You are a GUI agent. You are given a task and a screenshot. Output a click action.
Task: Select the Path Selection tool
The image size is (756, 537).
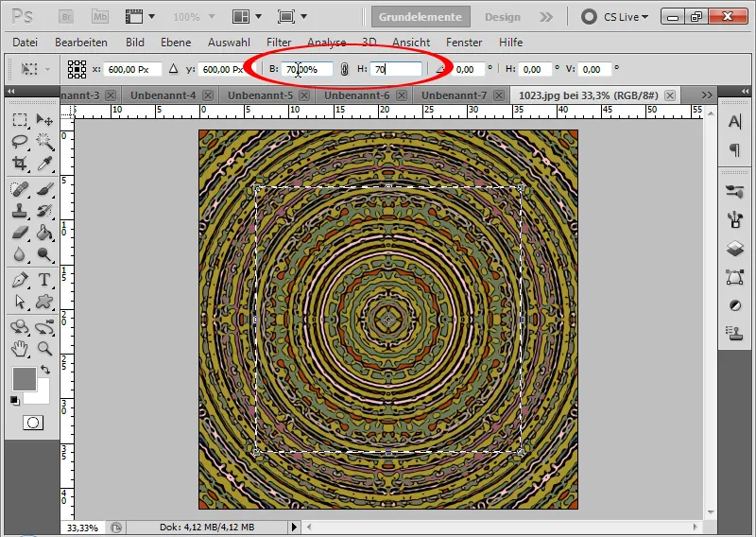pos(20,302)
